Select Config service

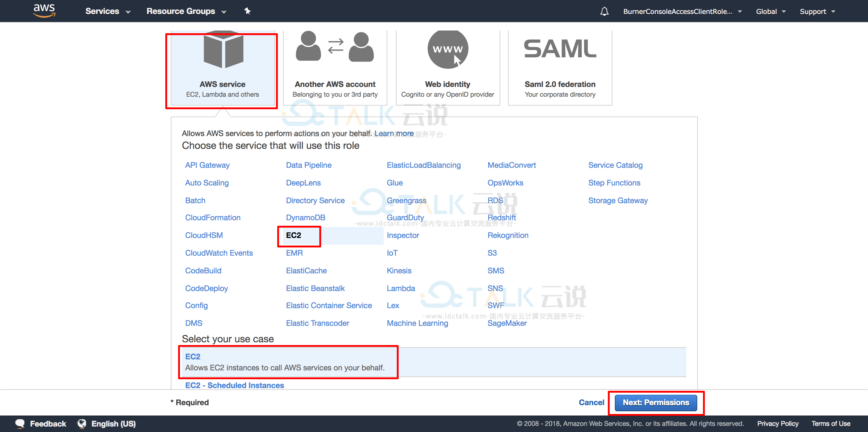(196, 306)
